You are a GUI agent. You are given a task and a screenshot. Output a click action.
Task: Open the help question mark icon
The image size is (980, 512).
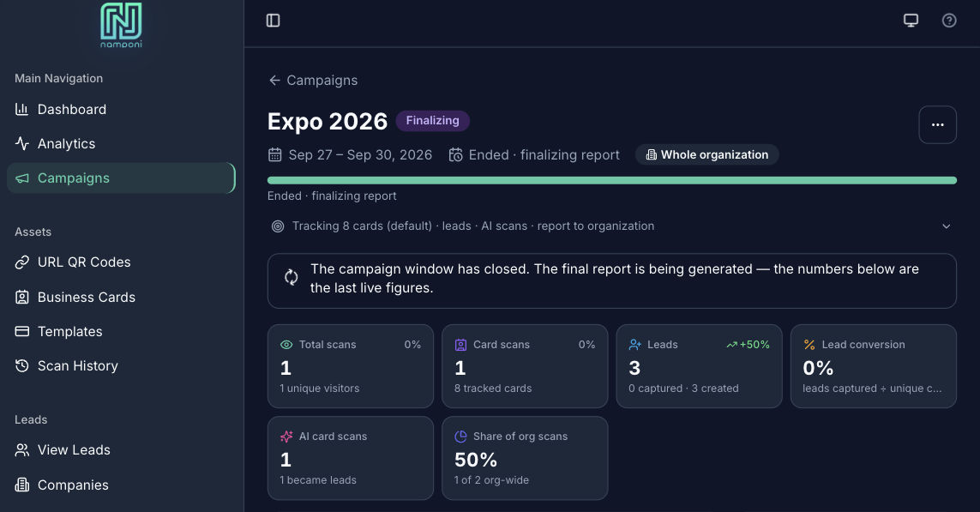coord(949,21)
